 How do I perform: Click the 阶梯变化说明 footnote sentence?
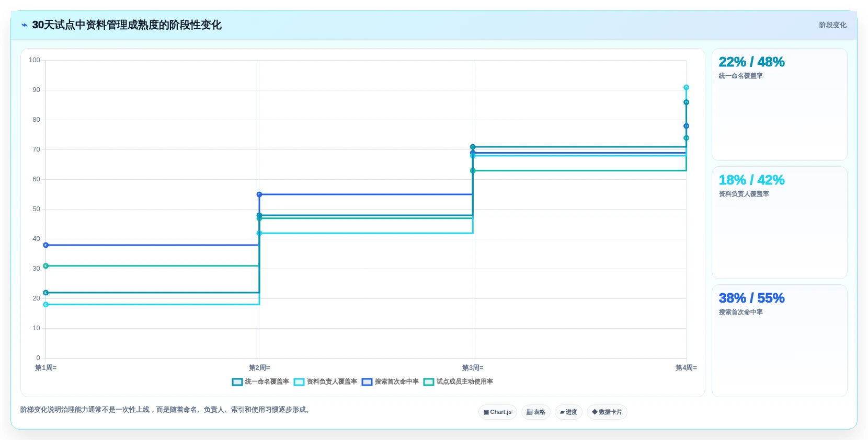(166, 410)
